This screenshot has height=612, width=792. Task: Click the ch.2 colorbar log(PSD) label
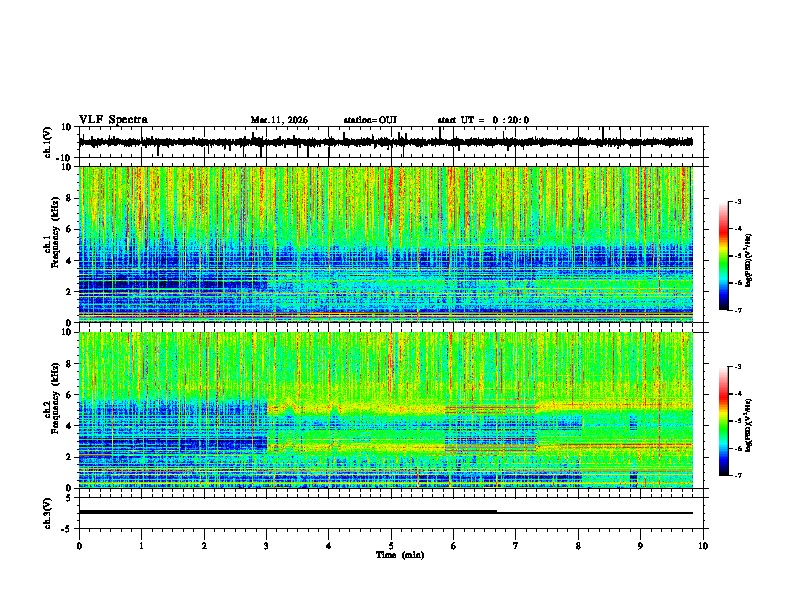pos(748,425)
